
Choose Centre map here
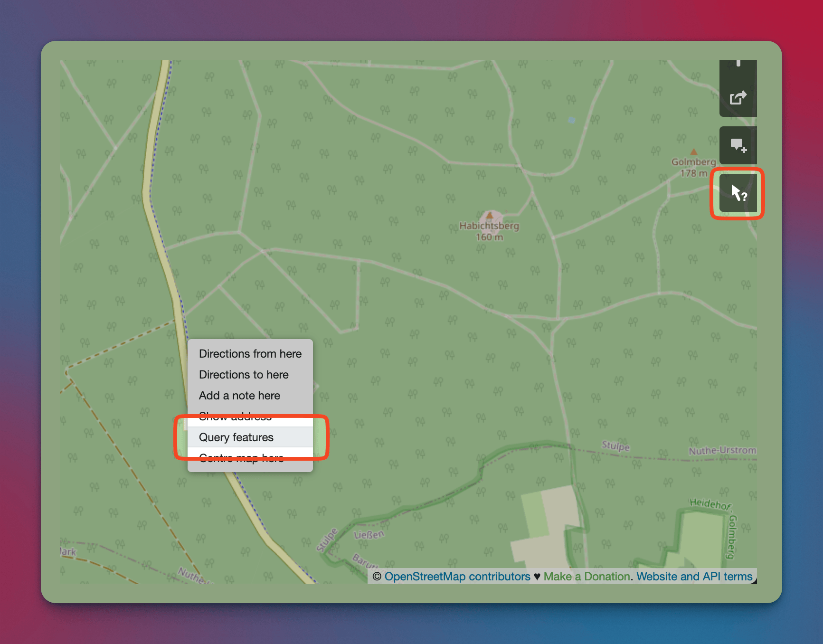(x=241, y=458)
